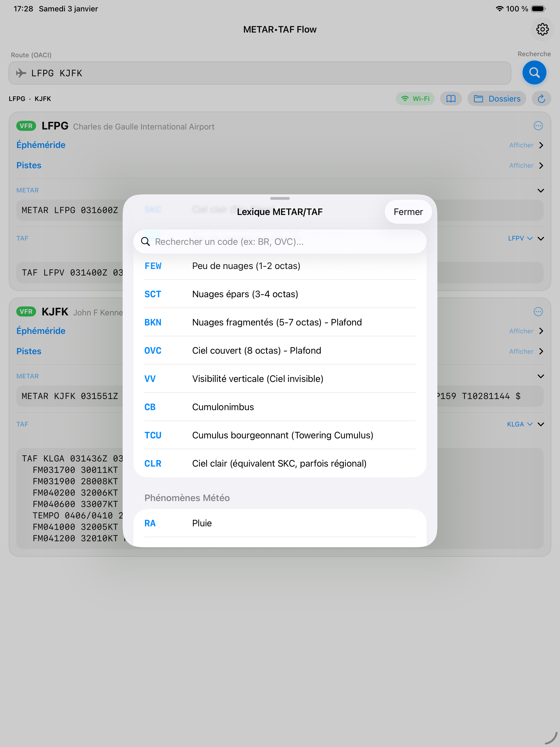Collapse the LFPG METAR section chevron
The width and height of the screenshot is (560, 747).
tap(540, 191)
